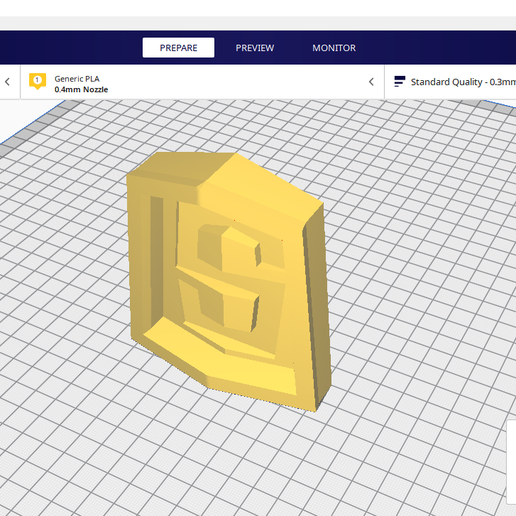The image size is (516, 516).
Task: Open the PREVIEW stage tab
Action: click(255, 48)
